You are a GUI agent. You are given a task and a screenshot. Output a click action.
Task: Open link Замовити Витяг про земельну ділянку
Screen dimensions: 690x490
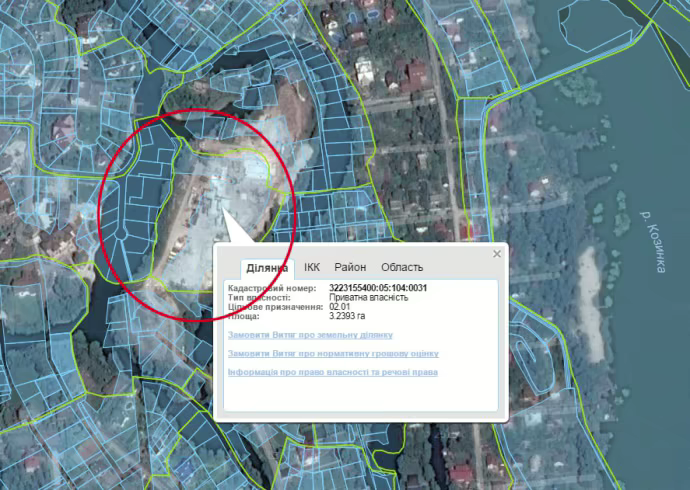click(x=310, y=335)
